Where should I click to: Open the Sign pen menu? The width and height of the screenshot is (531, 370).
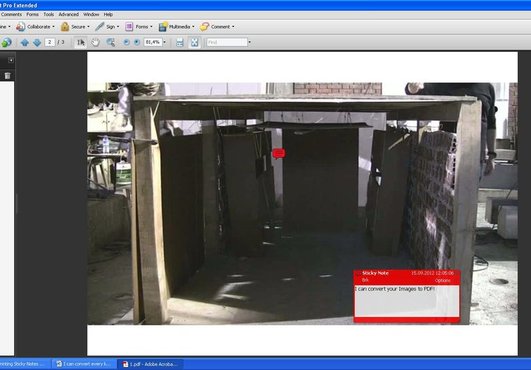(x=107, y=26)
